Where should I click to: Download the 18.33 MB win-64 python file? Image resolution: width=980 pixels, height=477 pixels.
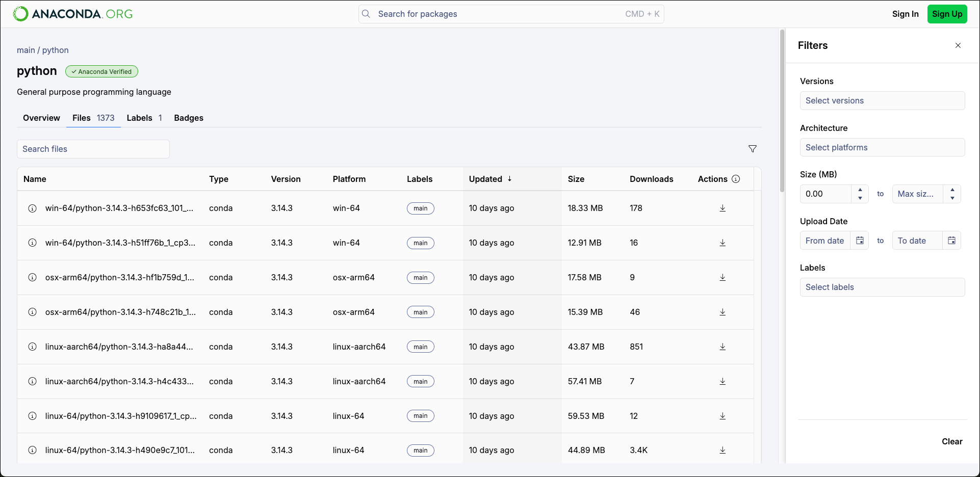pyautogui.click(x=723, y=208)
